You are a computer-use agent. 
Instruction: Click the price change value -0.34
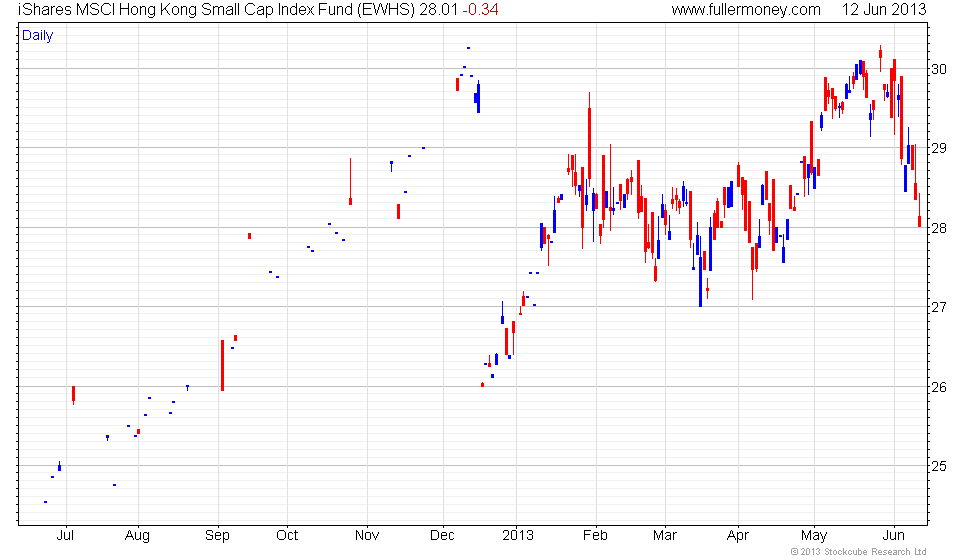(480, 10)
